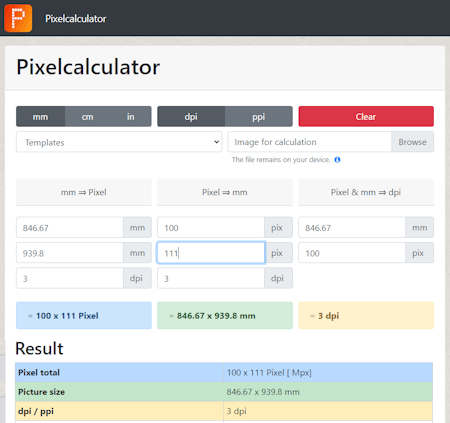Click the Image for calculation field
Image resolution: width=450 pixels, height=423 pixels.
click(x=310, y=142)
